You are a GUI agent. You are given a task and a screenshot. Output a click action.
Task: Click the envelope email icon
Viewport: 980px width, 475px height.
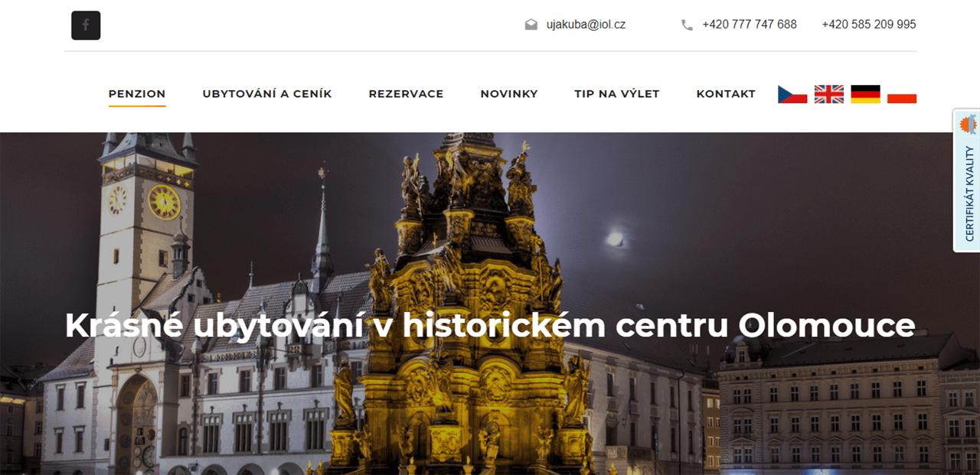tap(531, 24)
